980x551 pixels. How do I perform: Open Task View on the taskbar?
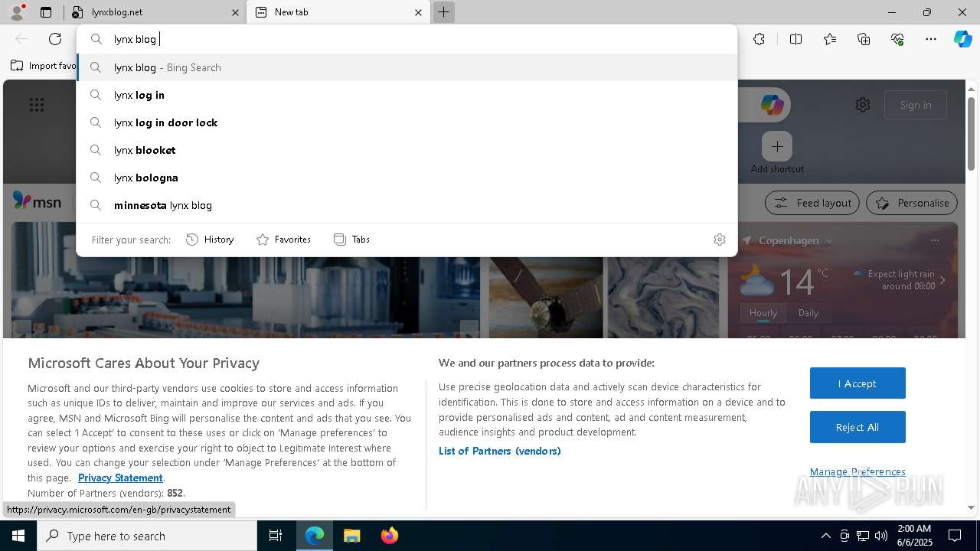point(276,536)
